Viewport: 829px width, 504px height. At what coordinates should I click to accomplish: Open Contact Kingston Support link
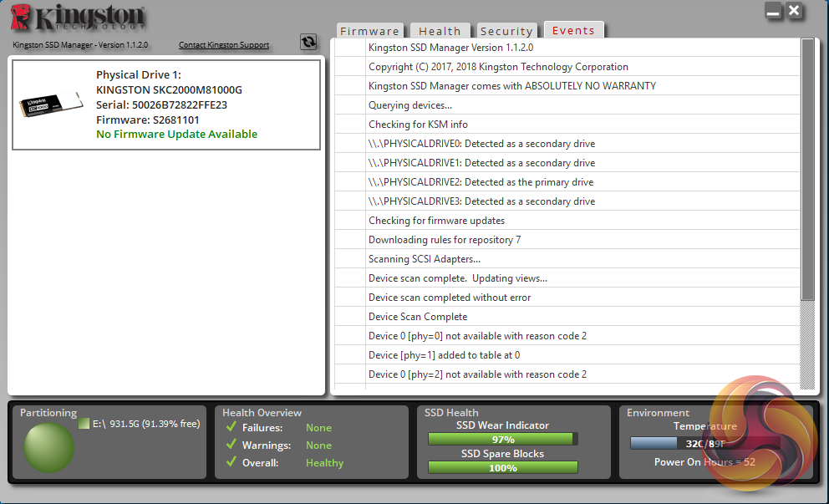(224, 45)
